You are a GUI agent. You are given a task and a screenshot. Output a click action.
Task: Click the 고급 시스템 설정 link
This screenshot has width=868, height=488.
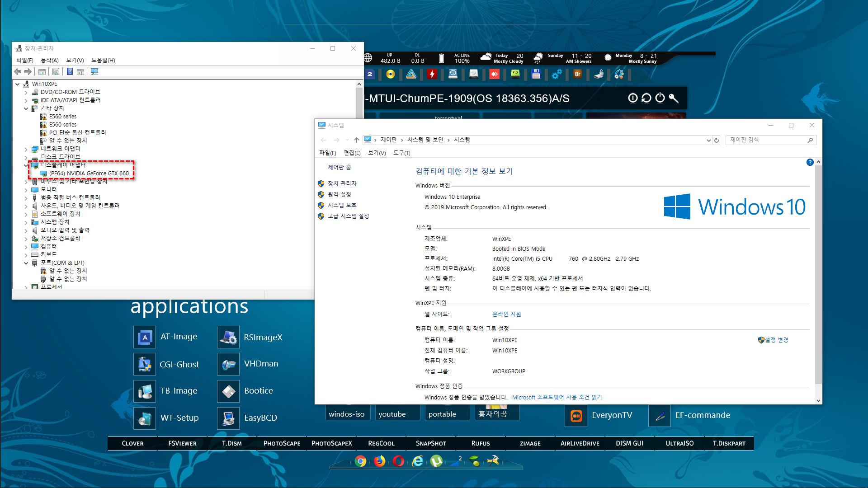[349, 216]
